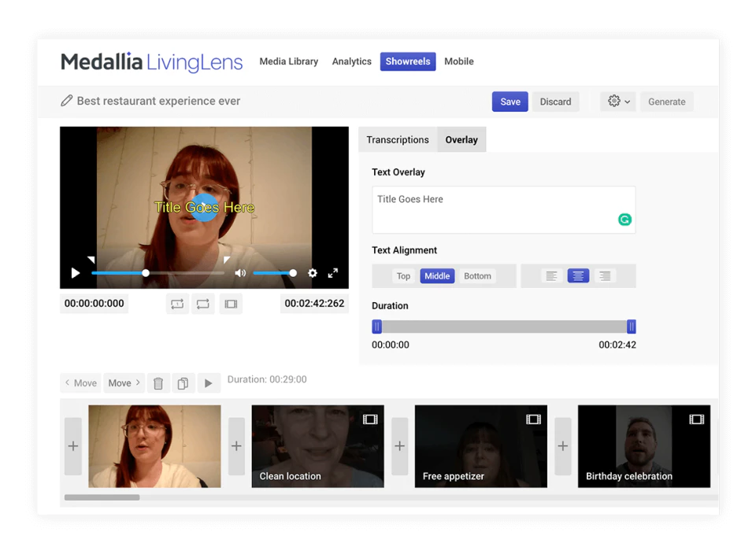Click the overlay indicator icon on Free appetizer clip
This screenshot has height=554, width=756.
535,419
